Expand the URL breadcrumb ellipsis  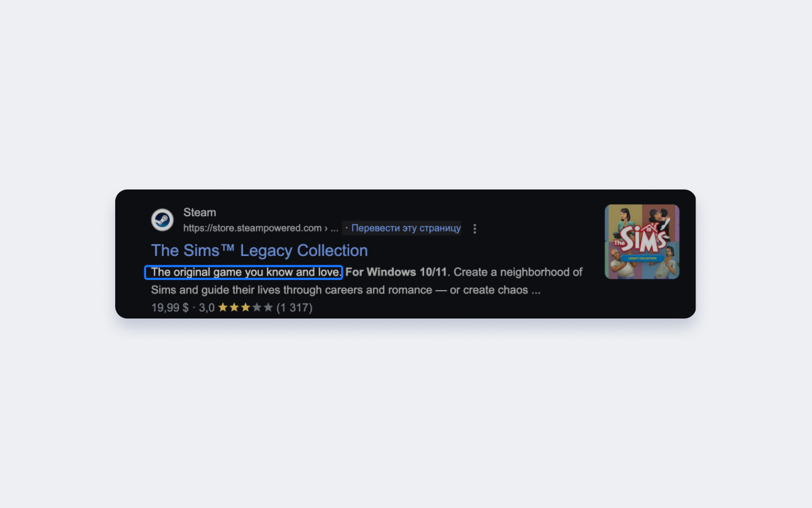334,229
